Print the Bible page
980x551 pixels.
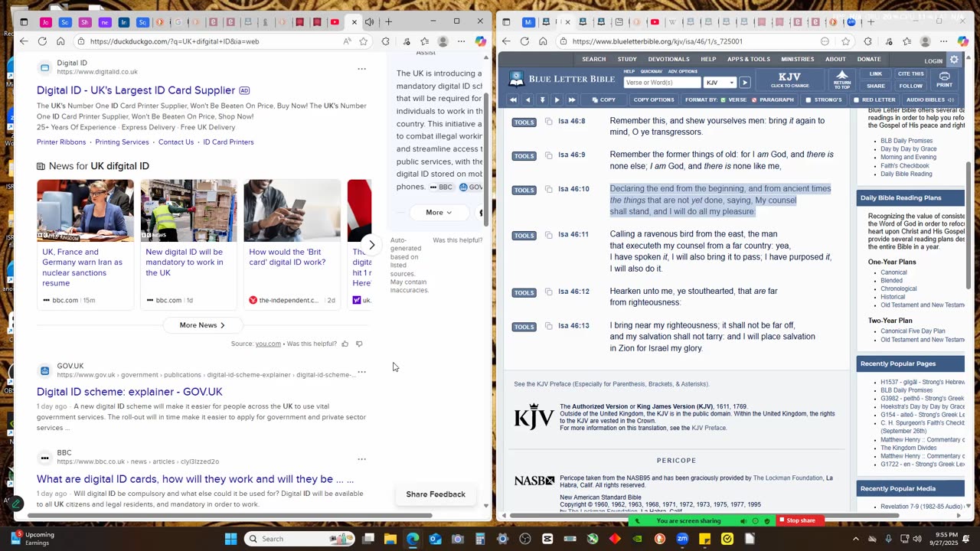[944, 79]
